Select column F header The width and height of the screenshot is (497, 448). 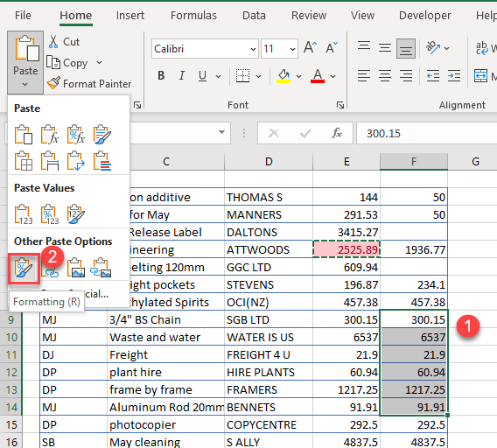[414, 162]
